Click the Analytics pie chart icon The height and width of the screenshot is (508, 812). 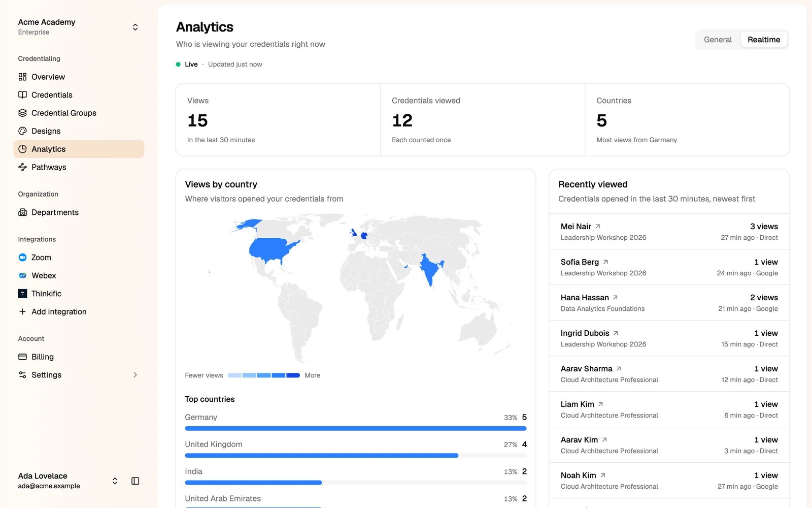pos(22,149)
